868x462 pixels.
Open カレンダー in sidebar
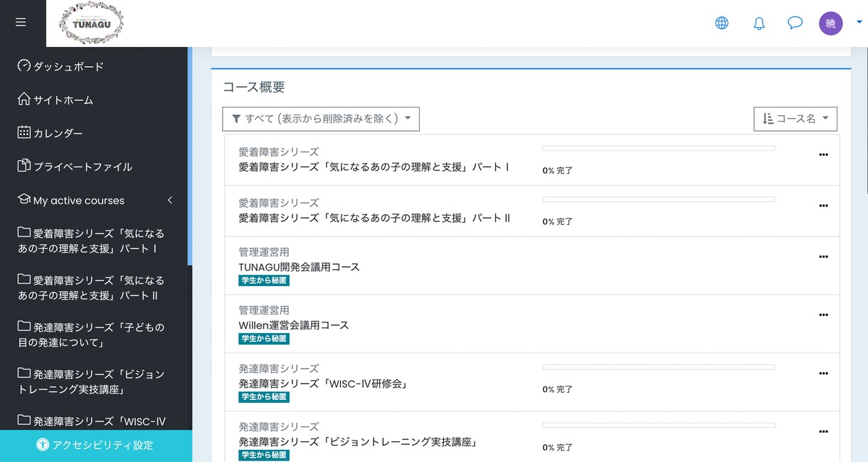coord(50,133)
